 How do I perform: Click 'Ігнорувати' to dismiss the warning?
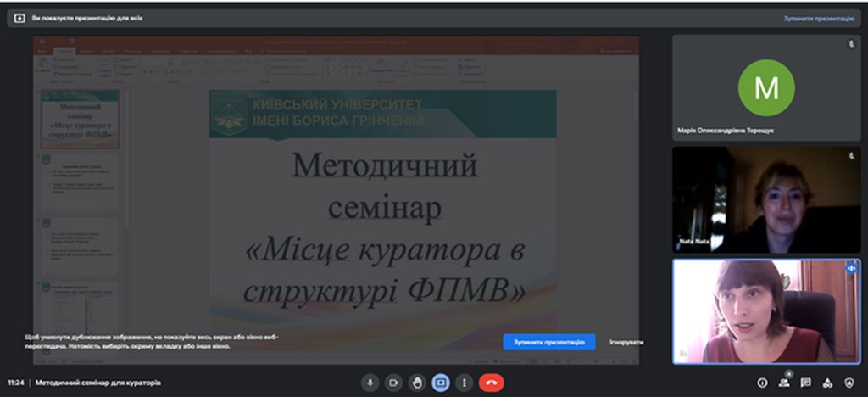pos(626,342)
